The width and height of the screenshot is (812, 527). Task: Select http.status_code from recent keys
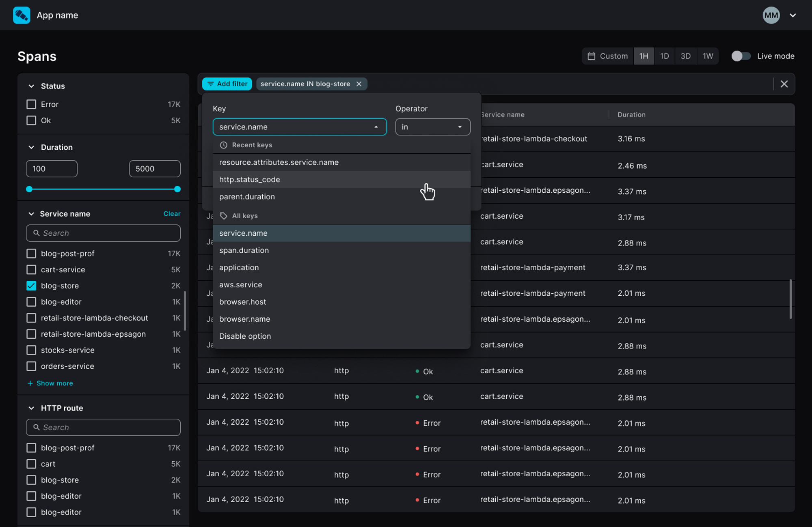250,179
